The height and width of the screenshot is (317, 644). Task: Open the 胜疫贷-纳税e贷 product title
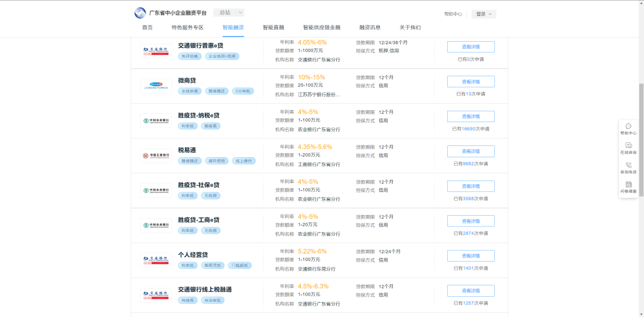[x=199, y=116]
